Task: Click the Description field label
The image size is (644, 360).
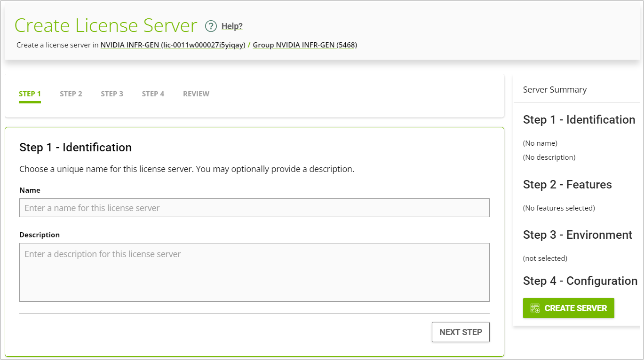Action: click(40, 235)
